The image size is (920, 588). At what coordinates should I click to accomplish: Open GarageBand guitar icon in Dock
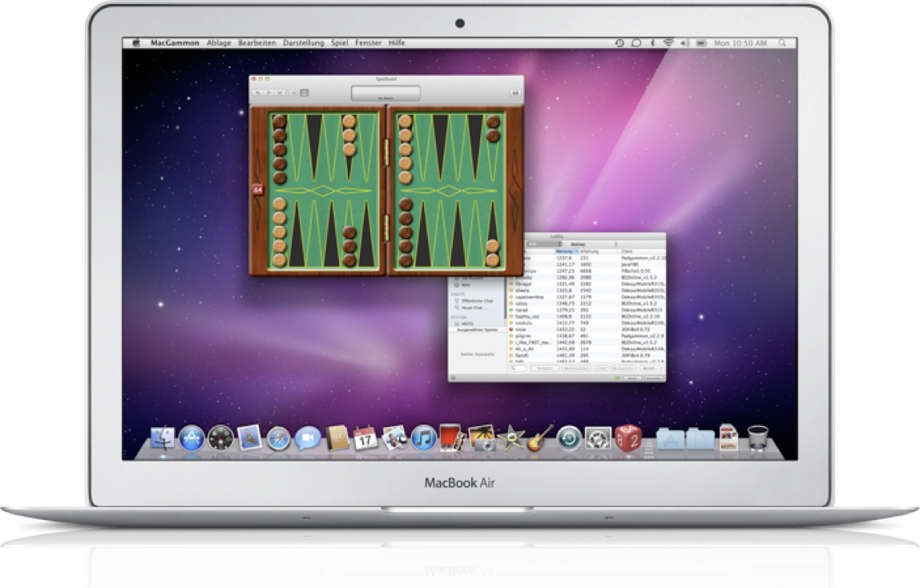[x=540, y=438]
